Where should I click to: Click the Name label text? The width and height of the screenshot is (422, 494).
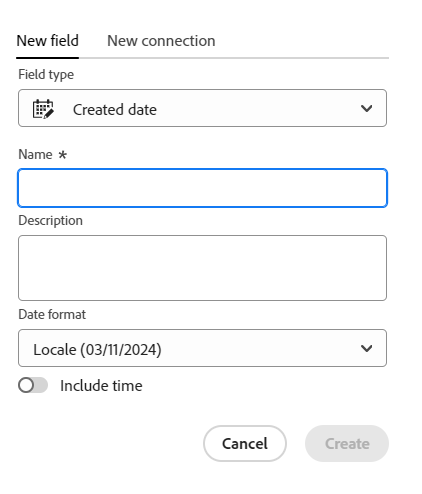click(35, 155)
